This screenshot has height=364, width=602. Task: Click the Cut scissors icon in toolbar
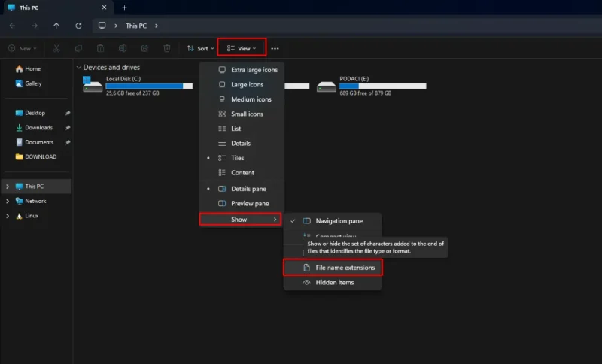tap(56, 48)
